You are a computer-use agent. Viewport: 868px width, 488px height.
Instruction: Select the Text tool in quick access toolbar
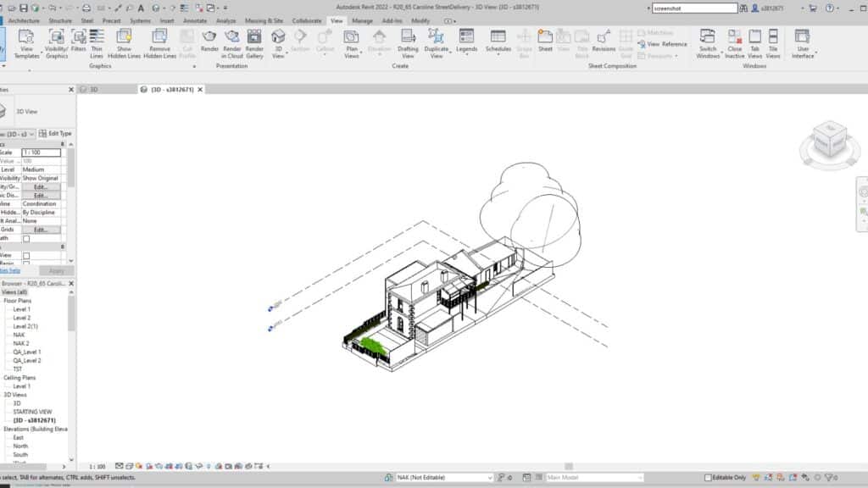142,8
